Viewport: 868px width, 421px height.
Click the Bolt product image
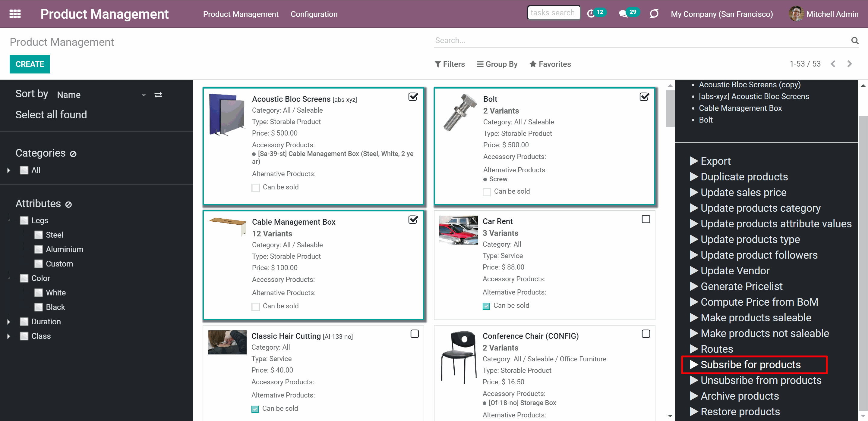click(459, 112)
